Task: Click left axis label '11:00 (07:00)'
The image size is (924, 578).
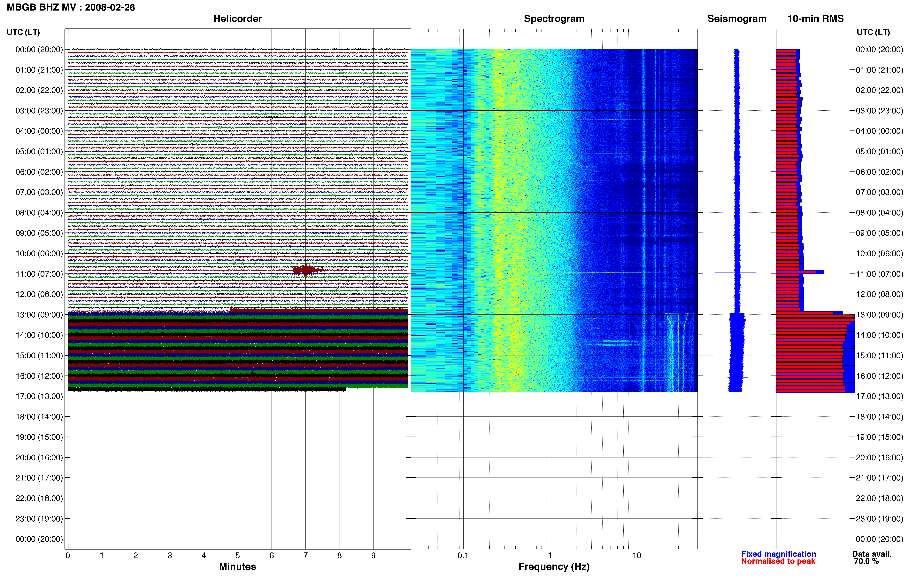Action: point(39,274)
